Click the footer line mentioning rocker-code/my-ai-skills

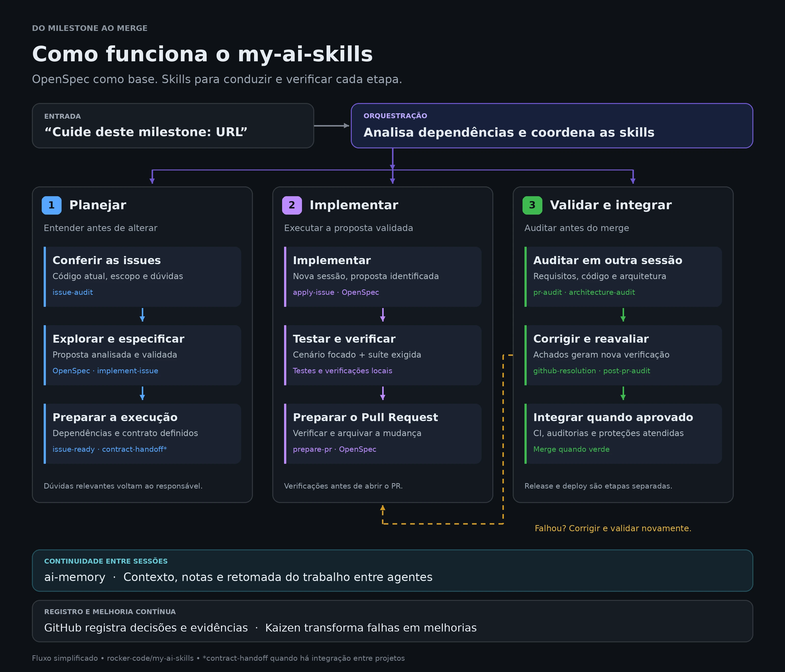tap(218, 658)
